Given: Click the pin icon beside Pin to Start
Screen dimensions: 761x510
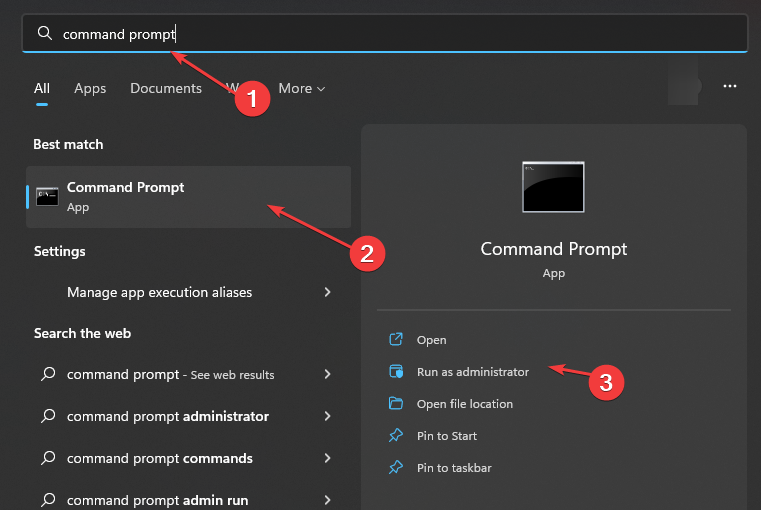Looking at the screenshot, I should coord(396,435).
